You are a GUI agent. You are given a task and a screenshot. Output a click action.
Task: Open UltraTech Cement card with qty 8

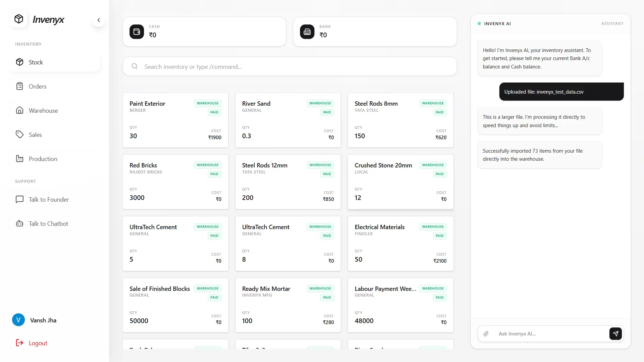288,244
